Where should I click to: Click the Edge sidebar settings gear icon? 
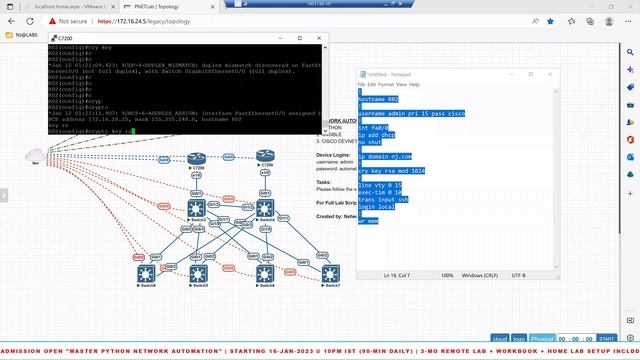click(x=630, y=338)
